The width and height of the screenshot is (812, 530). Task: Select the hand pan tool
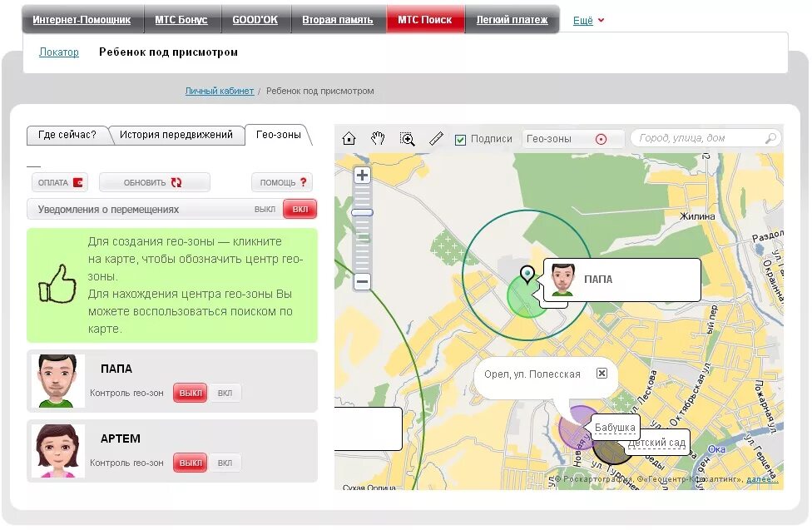pyautogui.click(x=378, y=138)
